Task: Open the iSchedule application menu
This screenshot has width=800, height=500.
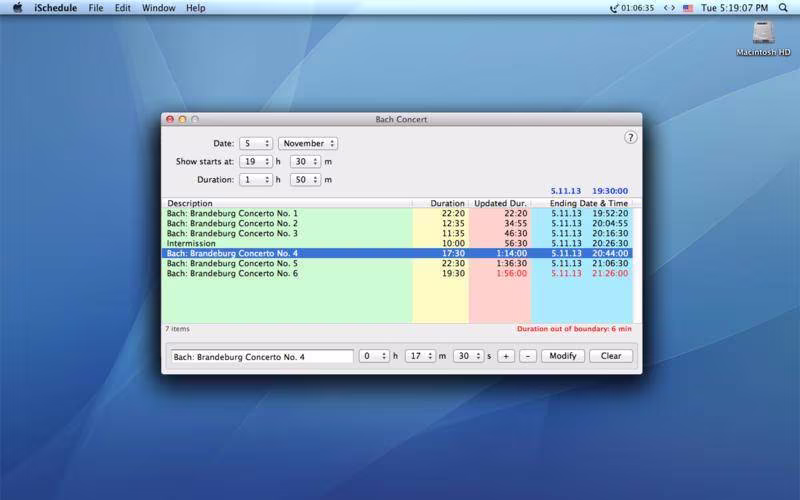Action: pos(56,8)
